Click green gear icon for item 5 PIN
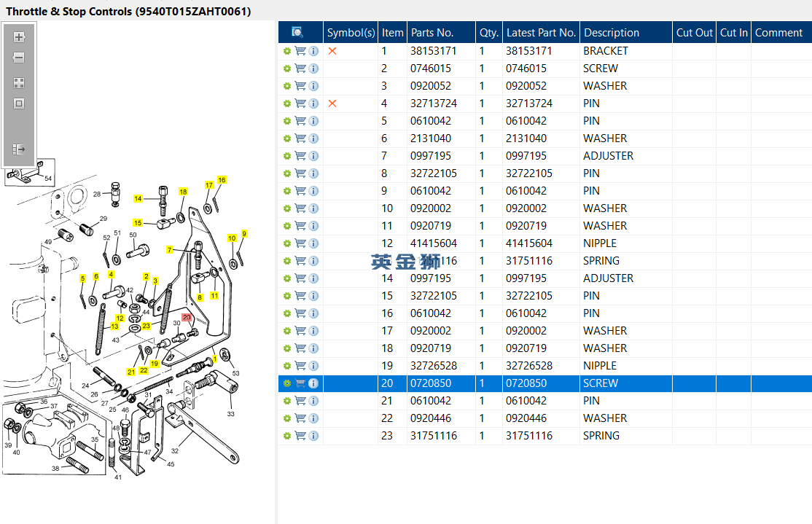Screen dimensions: 812x524 pos(287,121)
